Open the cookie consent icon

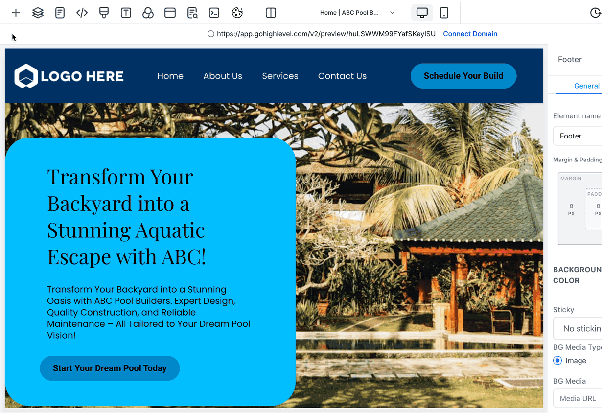237,13
